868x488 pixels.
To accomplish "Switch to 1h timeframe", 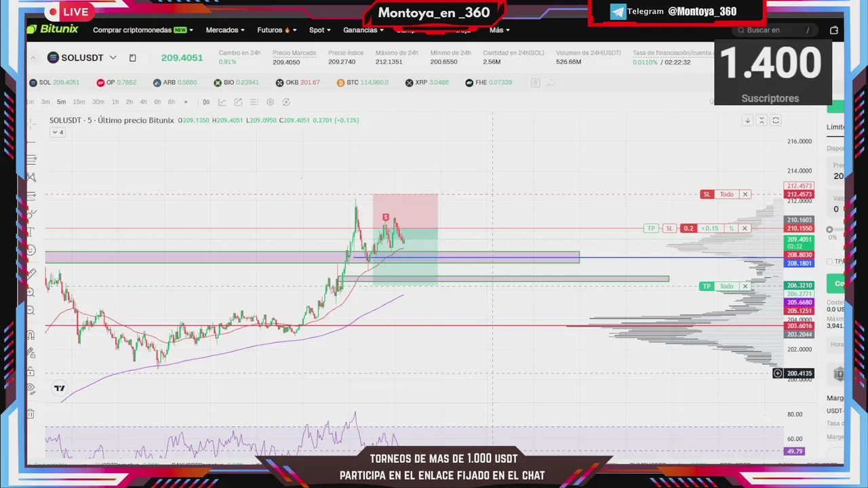I will (115, 102).
